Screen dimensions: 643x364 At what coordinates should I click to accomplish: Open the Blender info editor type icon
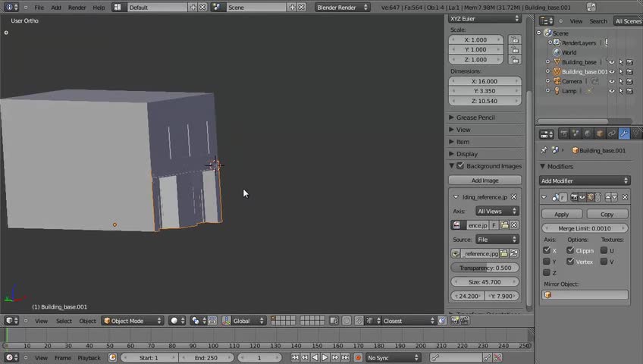tap(11, 8)
